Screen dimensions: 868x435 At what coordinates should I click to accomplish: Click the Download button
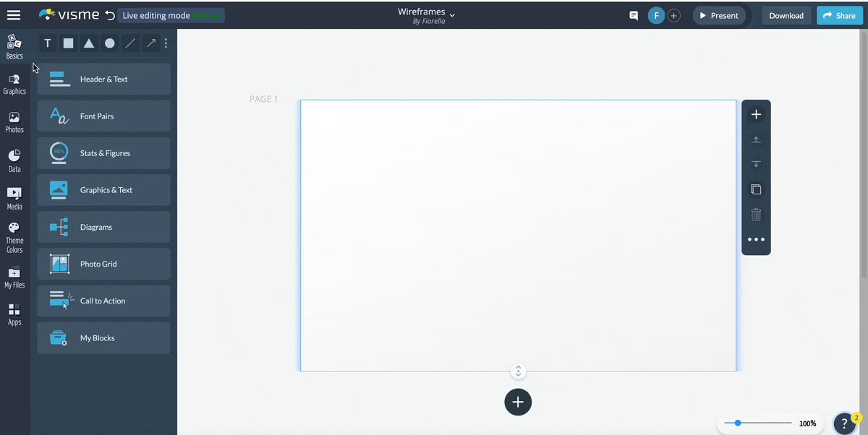click(x=786, y=14)
